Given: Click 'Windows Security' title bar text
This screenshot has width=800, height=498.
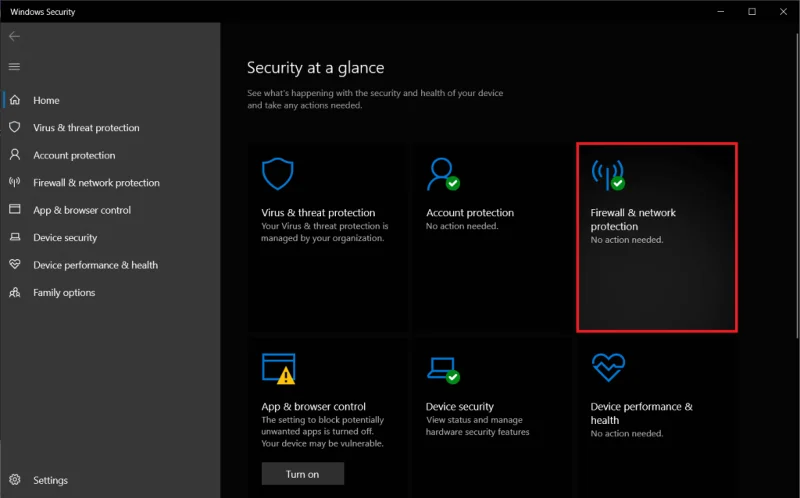Looking at the screenshot, I should point(42,12).
